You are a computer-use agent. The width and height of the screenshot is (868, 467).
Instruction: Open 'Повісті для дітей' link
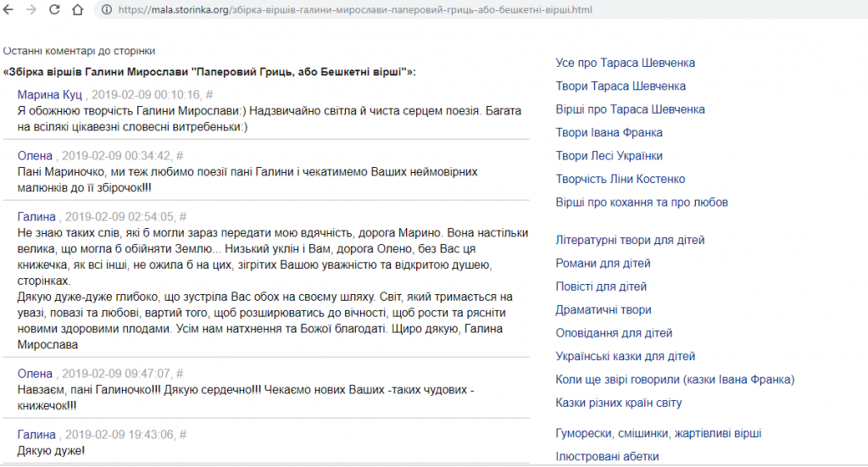pyautogui.click(x=601, y=286)
